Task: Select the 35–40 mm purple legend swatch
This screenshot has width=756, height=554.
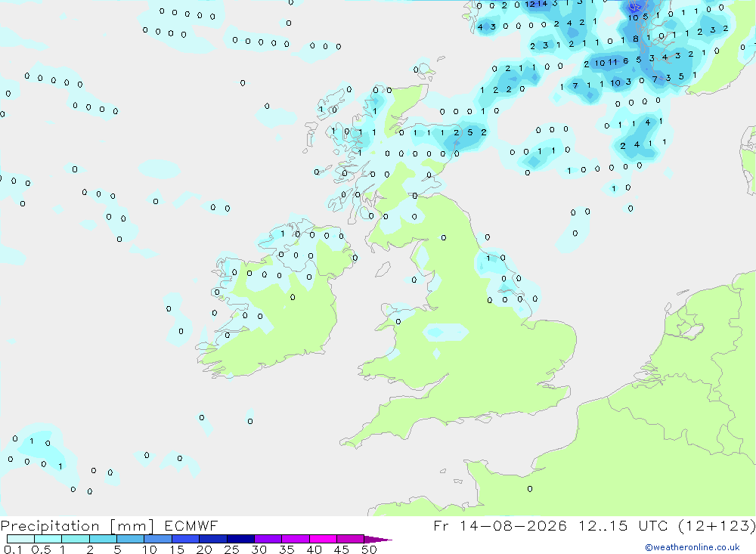Action: point(296,539)
